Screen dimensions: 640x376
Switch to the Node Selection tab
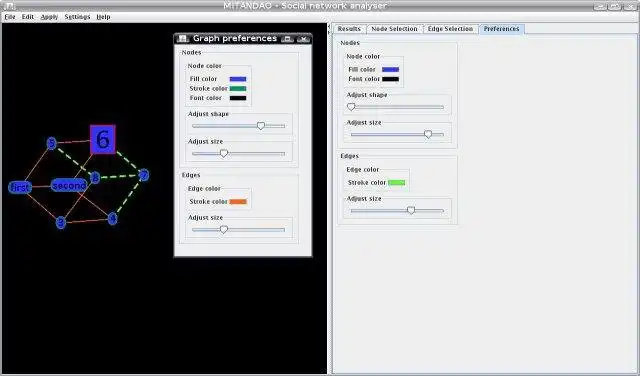pos(394,29)
